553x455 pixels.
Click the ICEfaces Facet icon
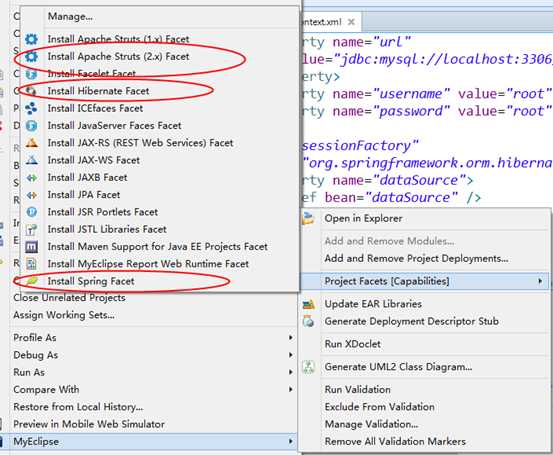31,108
